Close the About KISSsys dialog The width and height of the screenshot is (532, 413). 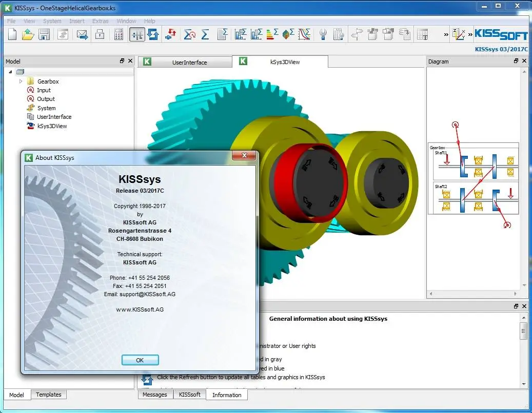tap(244, 155)
